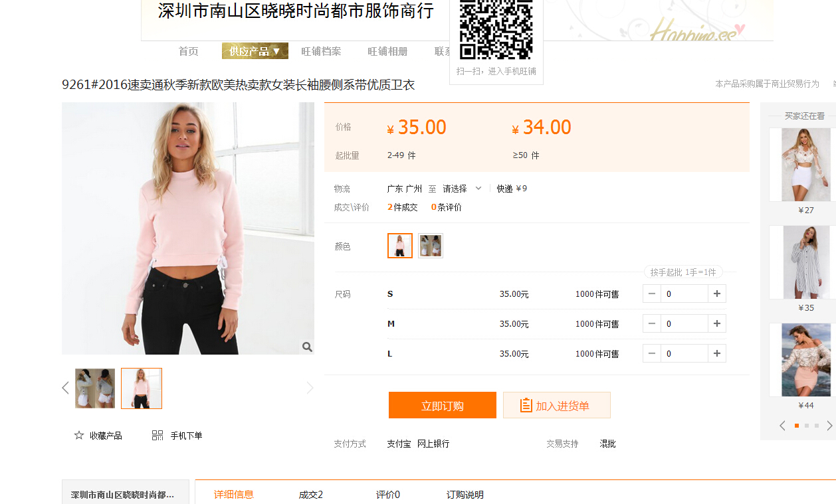Image resolution: width=836 pixels, height=504 pixels.
Task: Click 加入进货单 add to cart button
Action: click(556, 406)
